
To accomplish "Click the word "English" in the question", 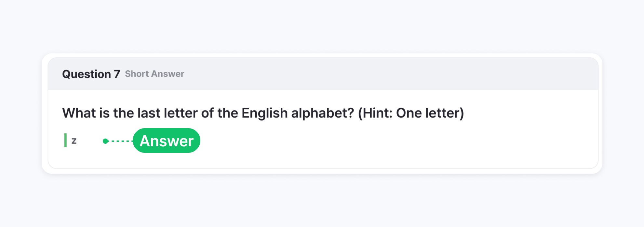I will [264, 113].
